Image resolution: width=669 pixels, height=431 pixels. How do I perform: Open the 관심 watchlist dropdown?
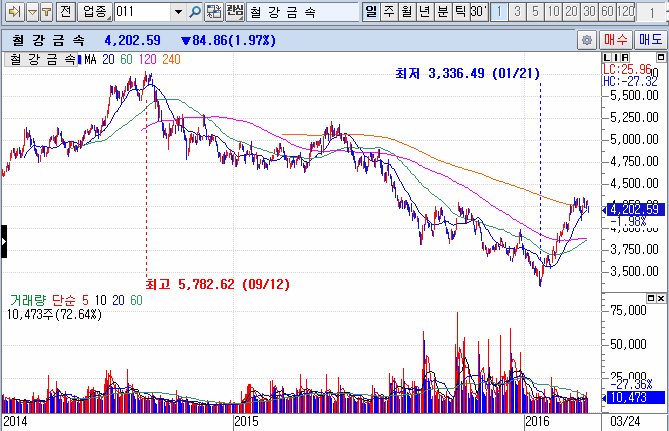[234, 11]
